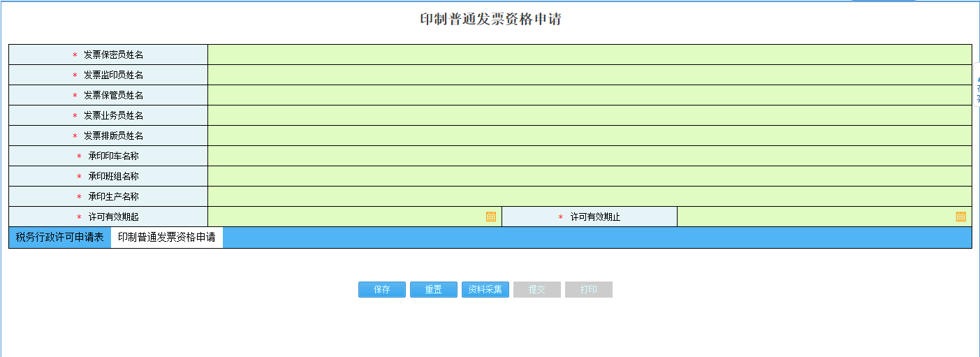Place cursor in 承印印车名称 field
The height and width of the screenshot is (357, 980).
pos(589,156)
